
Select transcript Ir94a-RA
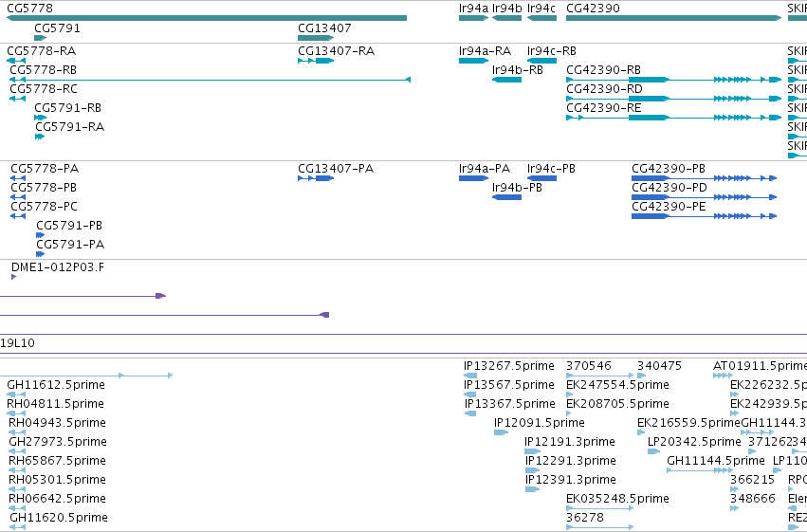click(x=485, y=51)
